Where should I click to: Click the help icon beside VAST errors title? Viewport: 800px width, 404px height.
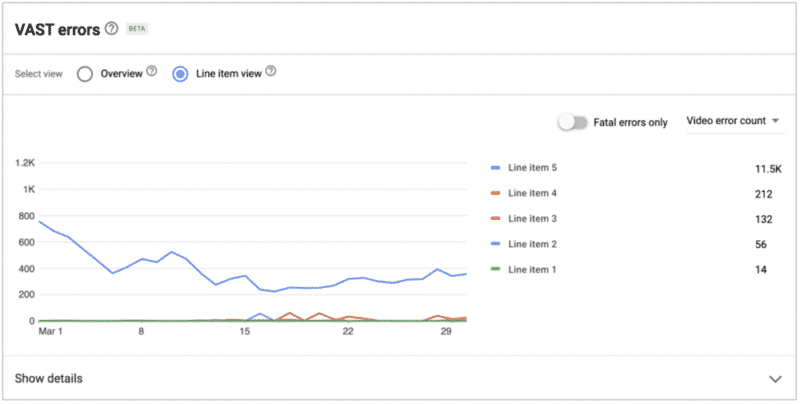tap(111, 29)
